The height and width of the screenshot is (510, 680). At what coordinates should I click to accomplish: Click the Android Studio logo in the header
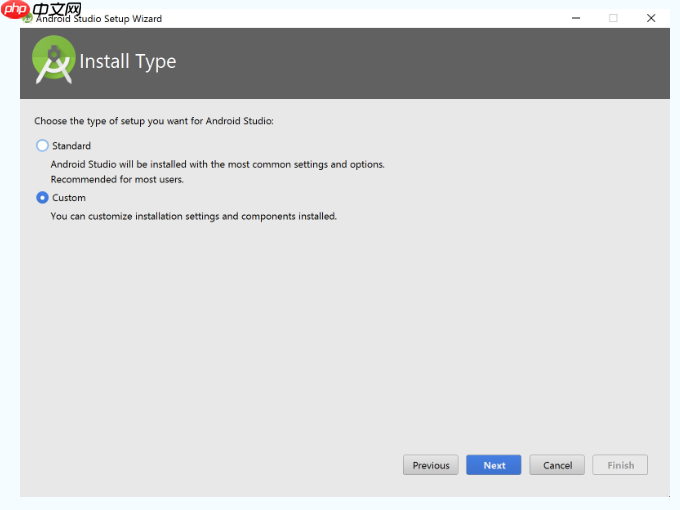point(53,60)
